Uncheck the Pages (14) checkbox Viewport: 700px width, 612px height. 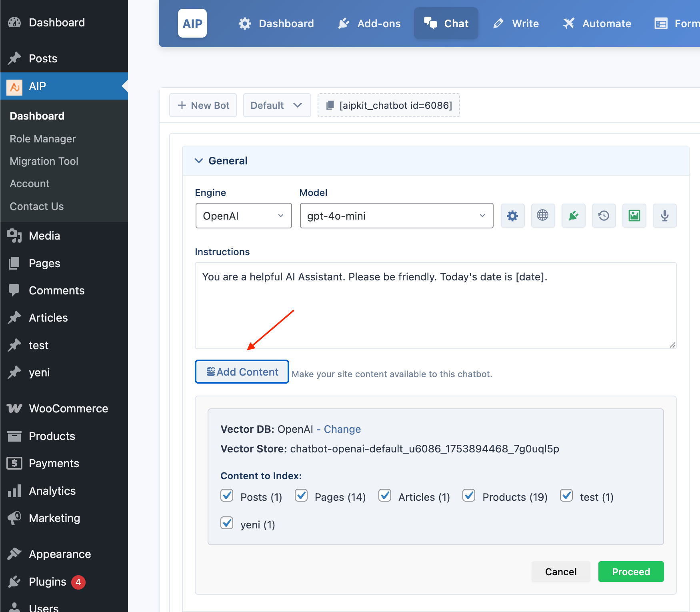(301, 495)
